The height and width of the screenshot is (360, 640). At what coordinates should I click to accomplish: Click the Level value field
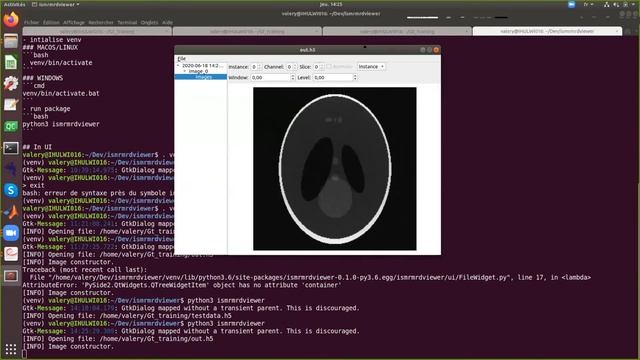coord(333,78)
